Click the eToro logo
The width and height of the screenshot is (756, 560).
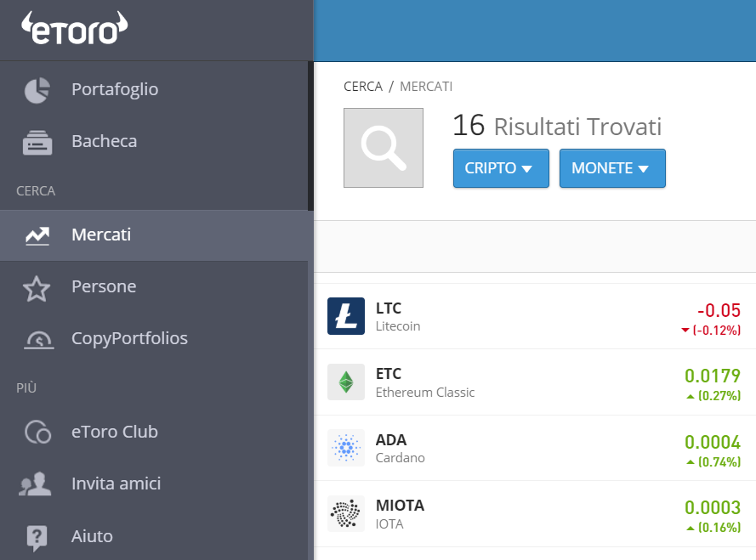pyautogui.click(x=75, y=28)
